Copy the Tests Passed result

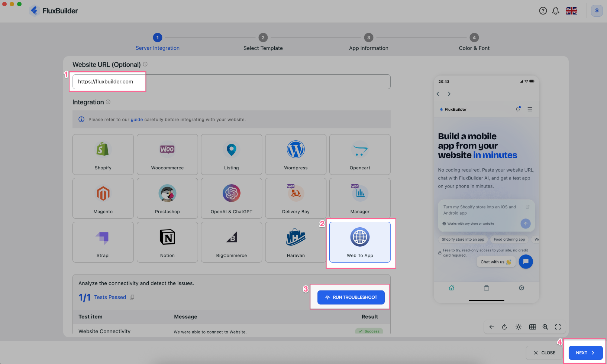tap(132, 297)
